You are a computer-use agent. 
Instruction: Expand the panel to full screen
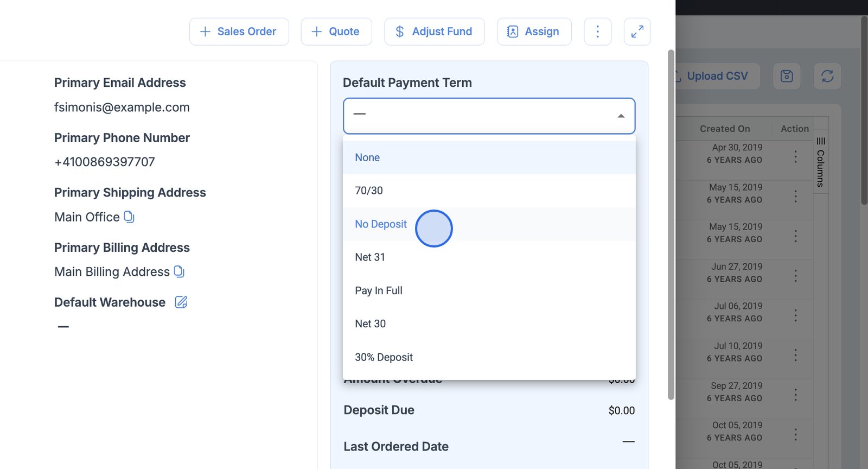point(637,31)
